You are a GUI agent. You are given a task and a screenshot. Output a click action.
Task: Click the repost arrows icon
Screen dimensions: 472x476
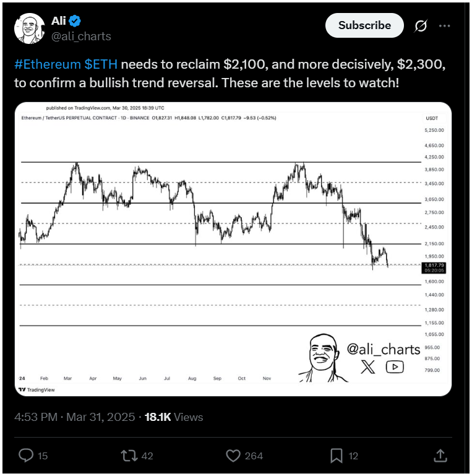coord(129,456)
